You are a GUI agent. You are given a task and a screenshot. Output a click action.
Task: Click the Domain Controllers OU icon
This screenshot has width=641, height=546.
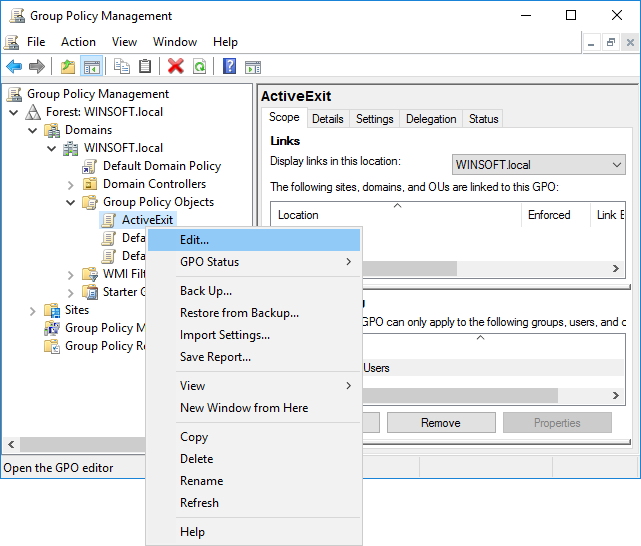point(90,184)
